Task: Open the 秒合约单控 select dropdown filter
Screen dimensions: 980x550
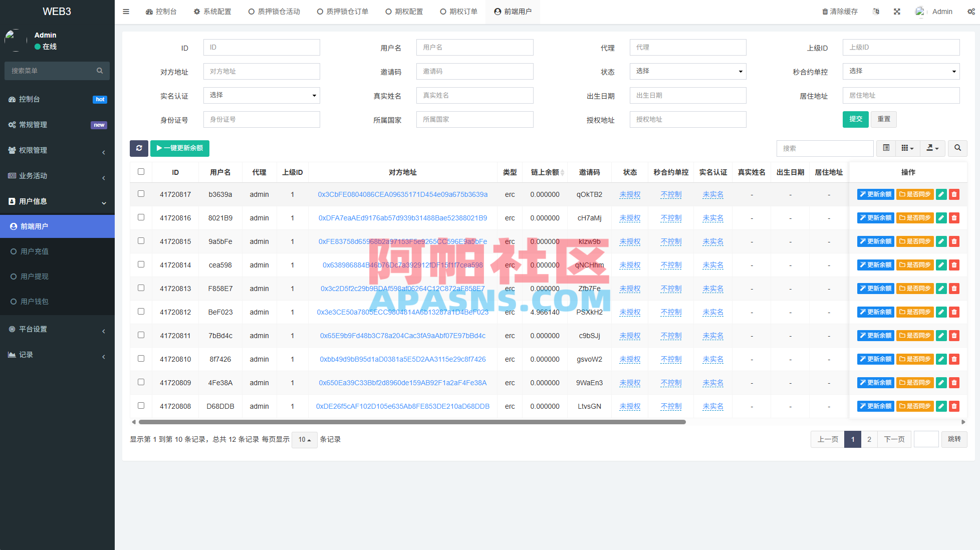Action: click(901, 71)
